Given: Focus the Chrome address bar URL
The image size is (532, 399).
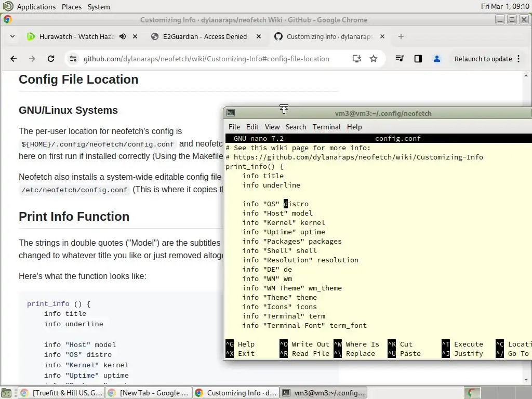Looking at the screenshot, I should pos(206,59).
